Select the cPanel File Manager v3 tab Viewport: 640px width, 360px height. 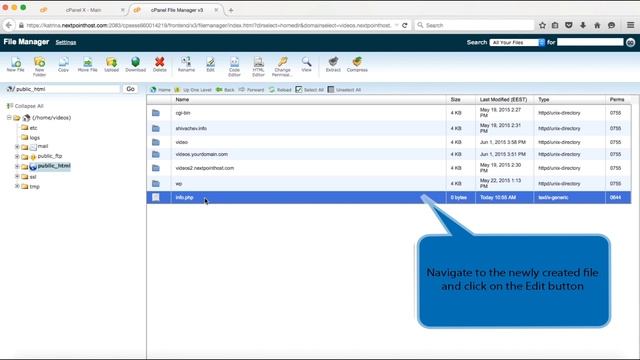[x=176, y=10]
